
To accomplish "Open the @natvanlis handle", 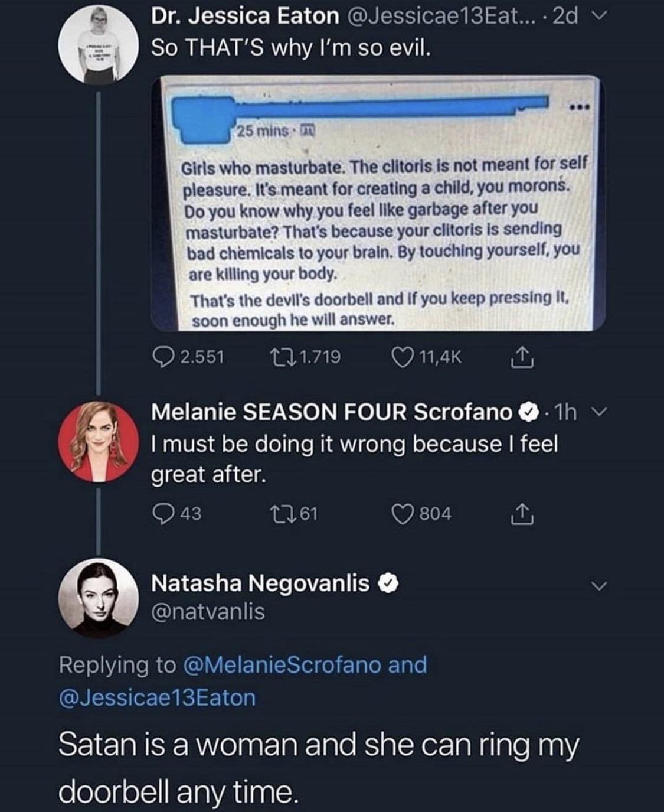I will 208,611.
